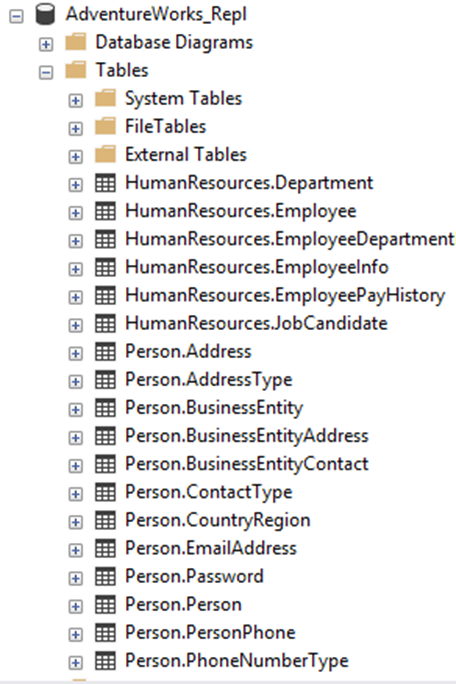Screen dimensions: 456x684
Task: Expand the HumanResources.Employee table node
Action: 75,213
